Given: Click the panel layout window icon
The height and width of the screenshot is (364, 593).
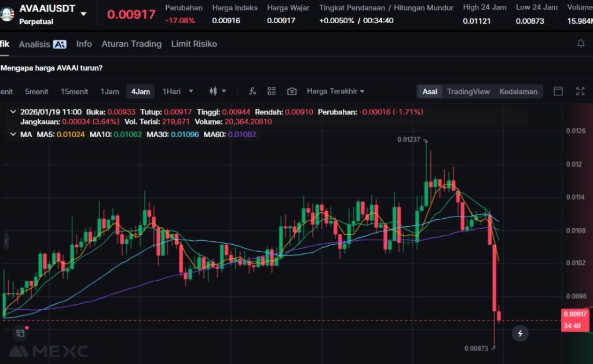Looking at the screenshot, I should click(558, 91).
